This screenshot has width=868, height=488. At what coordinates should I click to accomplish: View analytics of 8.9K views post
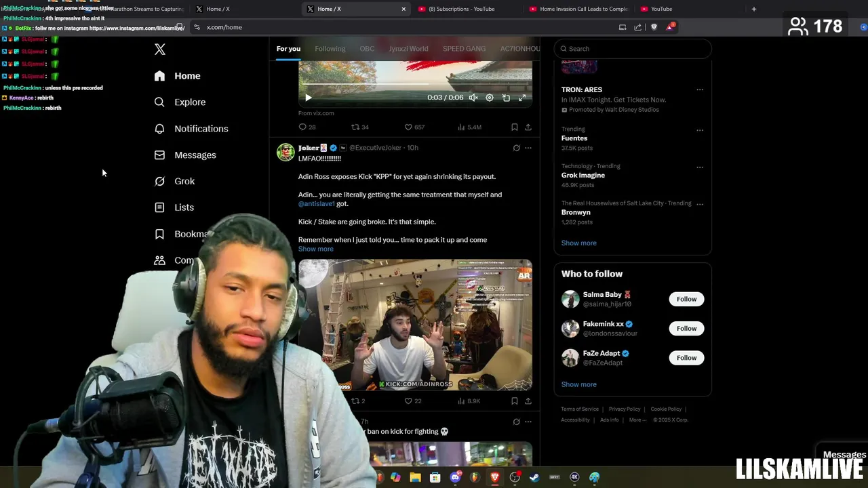469,401
